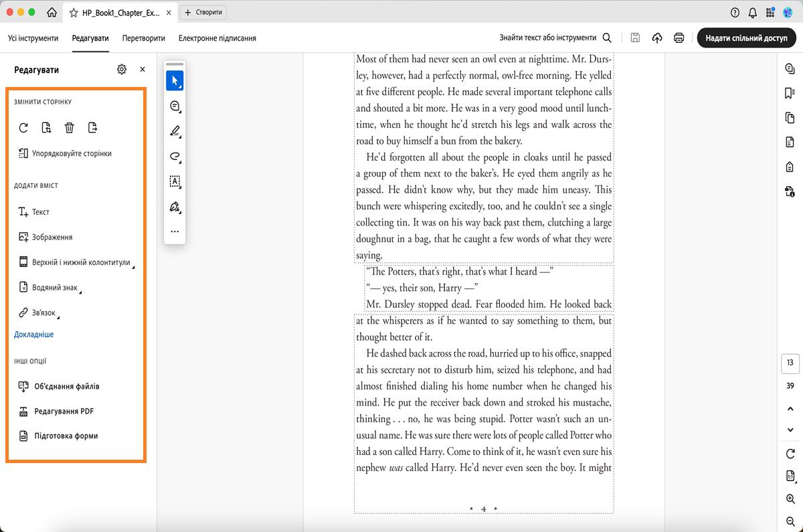The image size is (803, 532).
Task: Click the page number 4 footer text
Action: 483,509
